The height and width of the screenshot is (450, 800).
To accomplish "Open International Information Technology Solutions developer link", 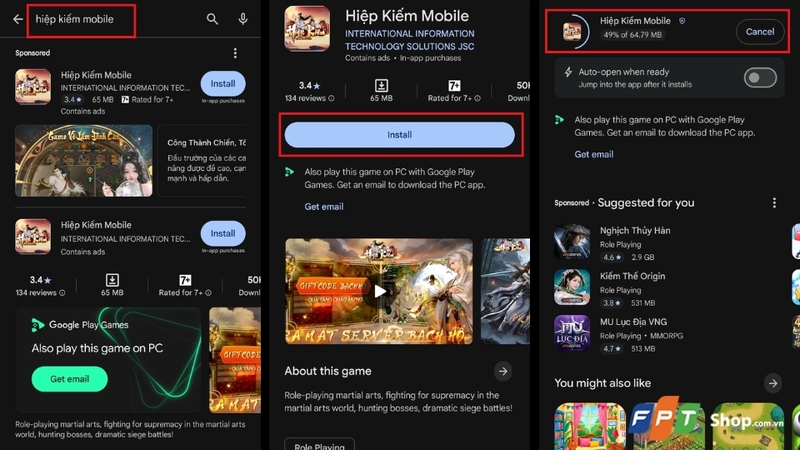I will pyautogui.click(x=409, y=40).
